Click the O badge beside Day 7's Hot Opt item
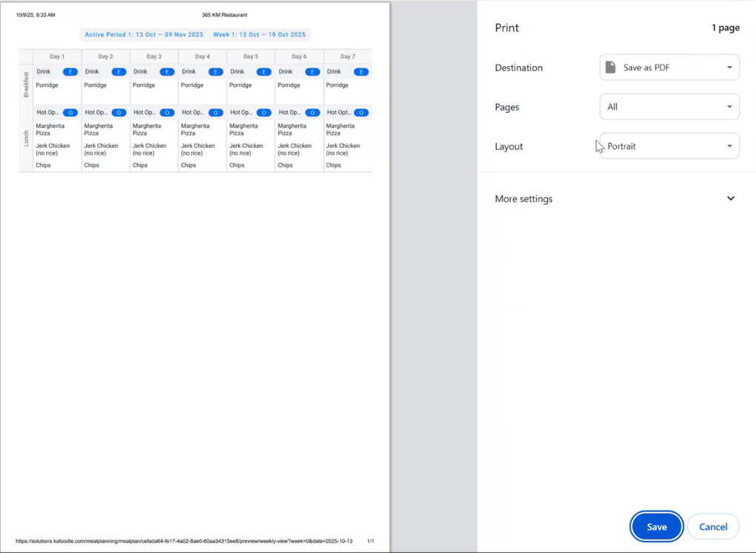Screen dimensions: 756x553 pyautogui.click(x=361, y=112)
